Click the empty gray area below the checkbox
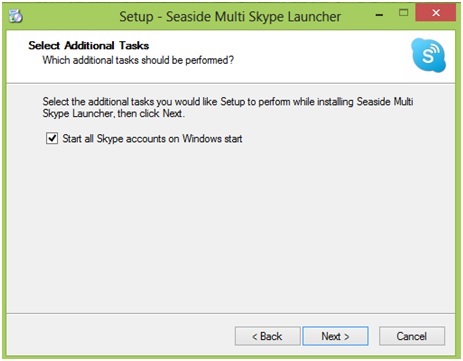This screenshot has width=463, height=361. tap(230, 227)
